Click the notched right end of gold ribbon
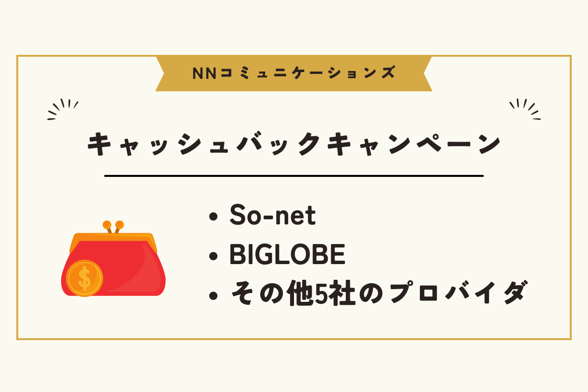The width and height of the screenshot is (588, 392). point(424,73)
